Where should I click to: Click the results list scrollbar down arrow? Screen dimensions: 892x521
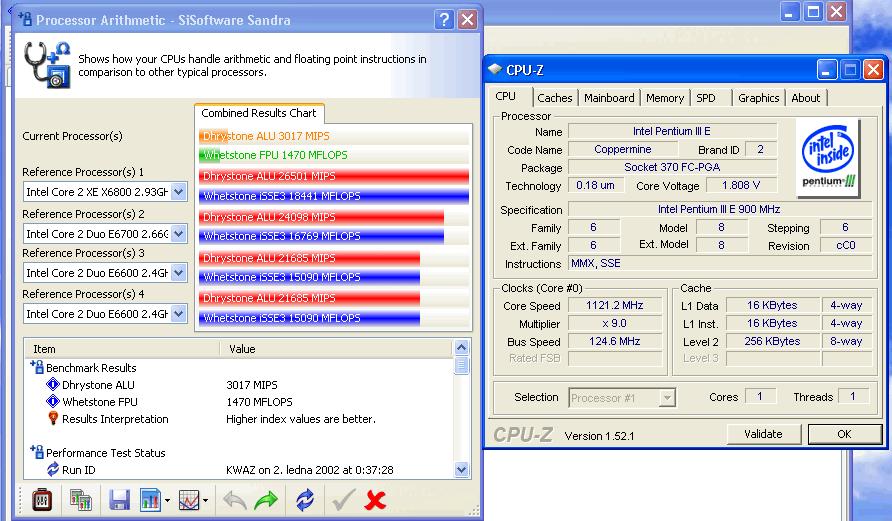[462, 469]
